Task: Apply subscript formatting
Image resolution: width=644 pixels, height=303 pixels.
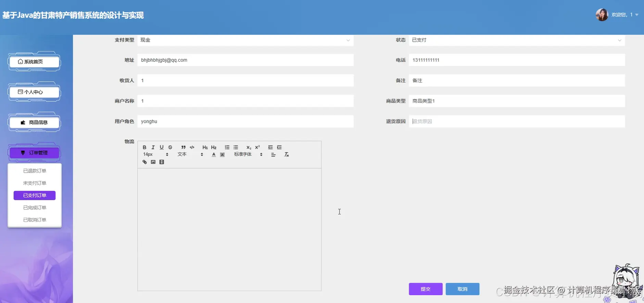Action: click(x=249, y=147)
